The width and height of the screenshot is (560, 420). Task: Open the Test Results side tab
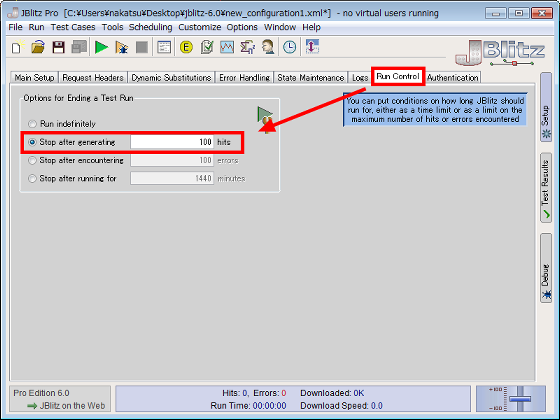coord(546,188)
